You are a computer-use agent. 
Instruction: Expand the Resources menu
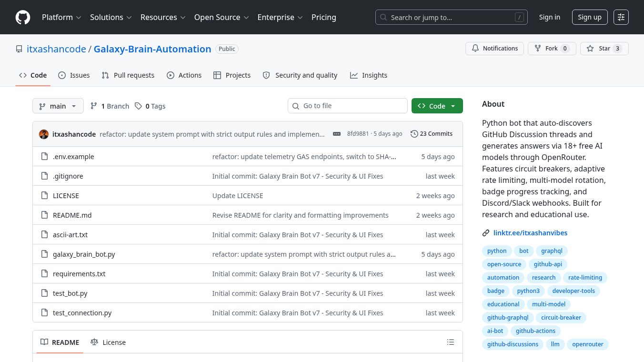tap(162, 17)
